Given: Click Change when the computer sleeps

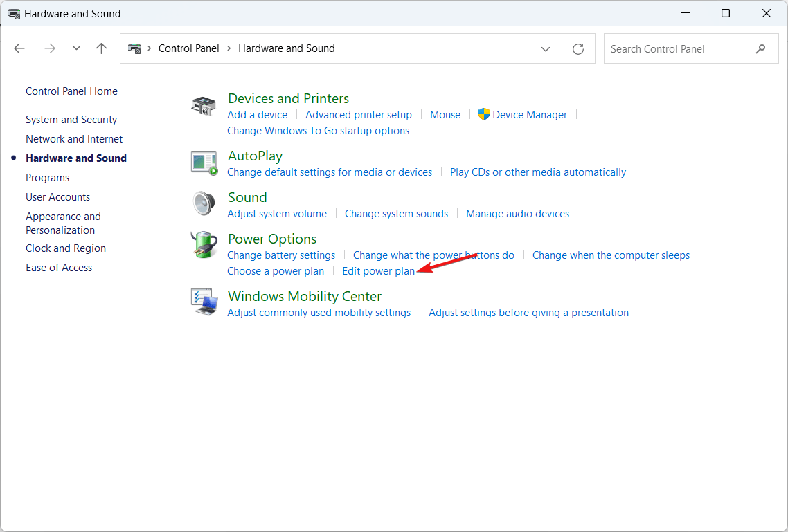Looking at the screenshot, I should [611, 255].
